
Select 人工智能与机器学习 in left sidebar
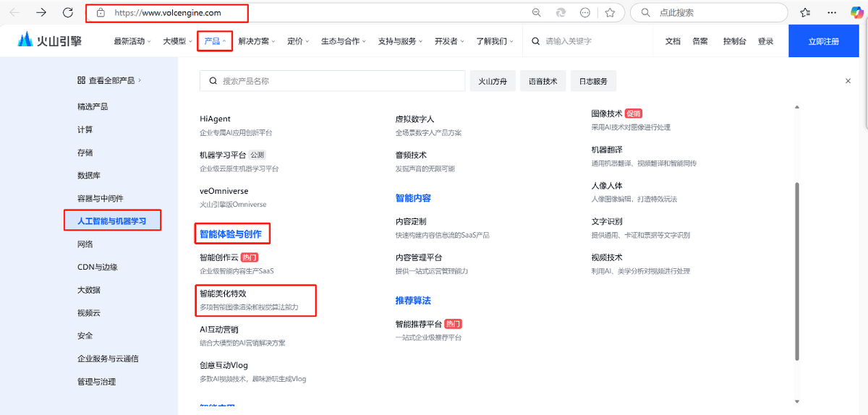[111, 221]
